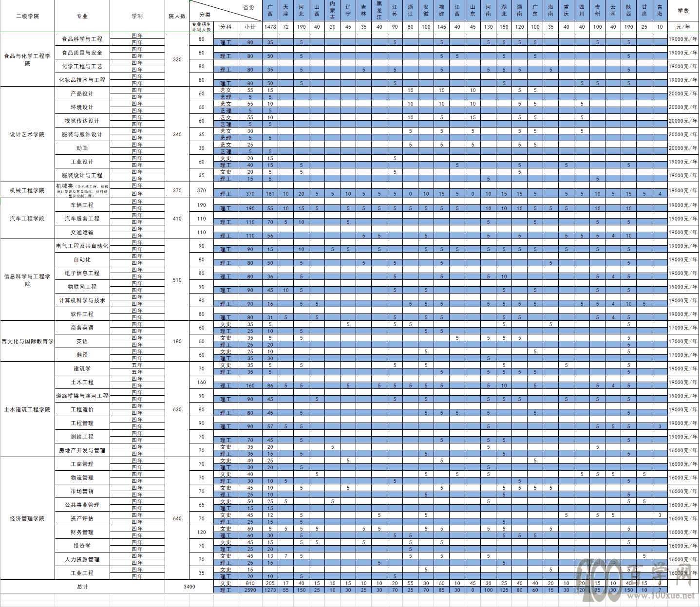The image size is (700, 607).
Task: Click the 食品质量与安全 major
Action: point(82,53)
